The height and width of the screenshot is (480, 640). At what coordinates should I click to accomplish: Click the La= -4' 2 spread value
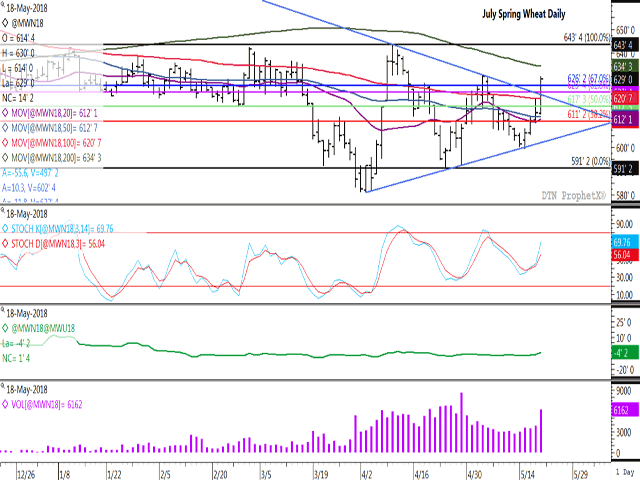tap(16, 343)
